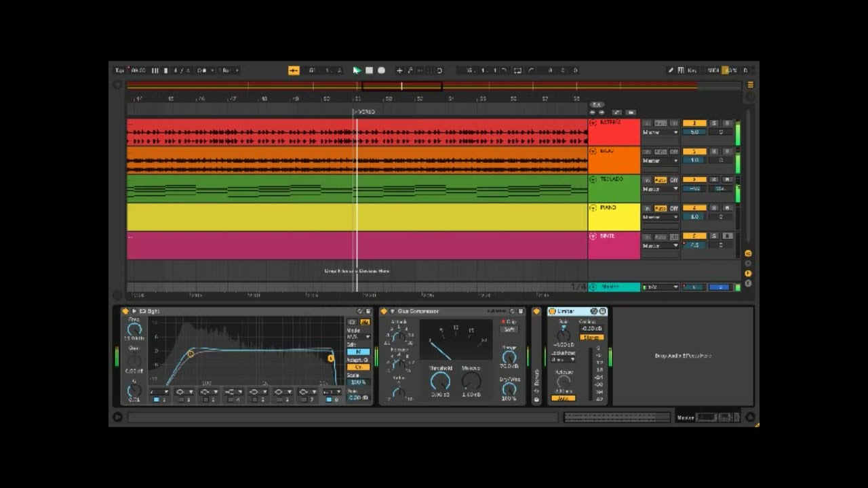Toggle the BATERIA track activator
The width and height of the screenshot is (868, 488).
(x=694, y=123)
